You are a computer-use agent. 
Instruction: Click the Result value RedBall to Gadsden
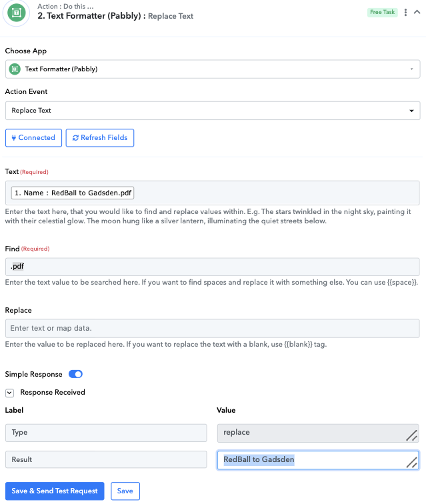(x=259, y=459)
